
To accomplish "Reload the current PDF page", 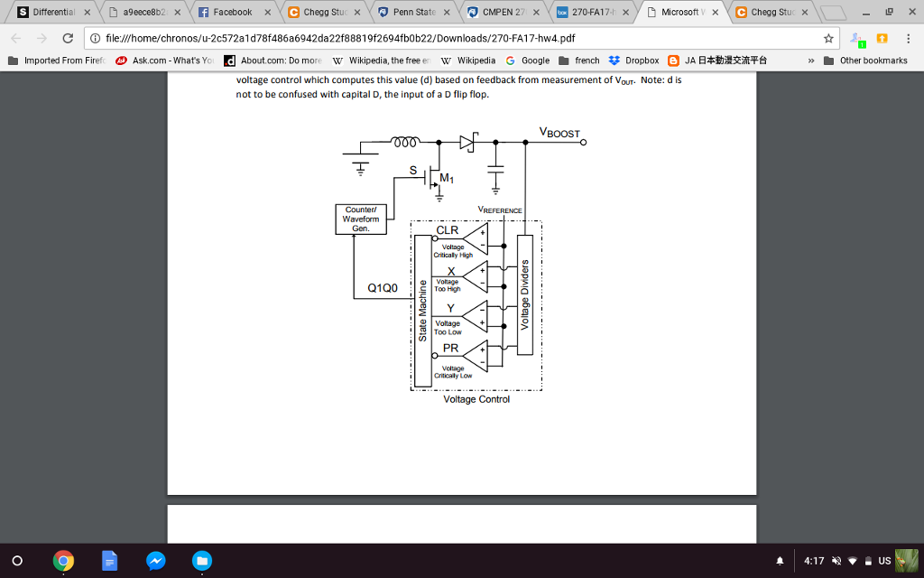I will tap(69, 39).
